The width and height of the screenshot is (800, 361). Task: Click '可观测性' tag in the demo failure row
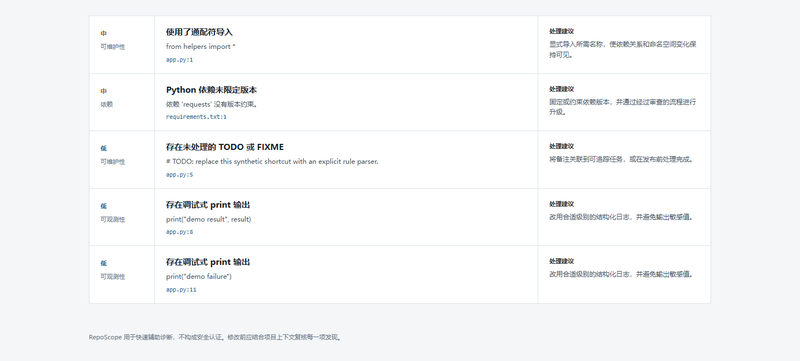(x=112, y=277)
